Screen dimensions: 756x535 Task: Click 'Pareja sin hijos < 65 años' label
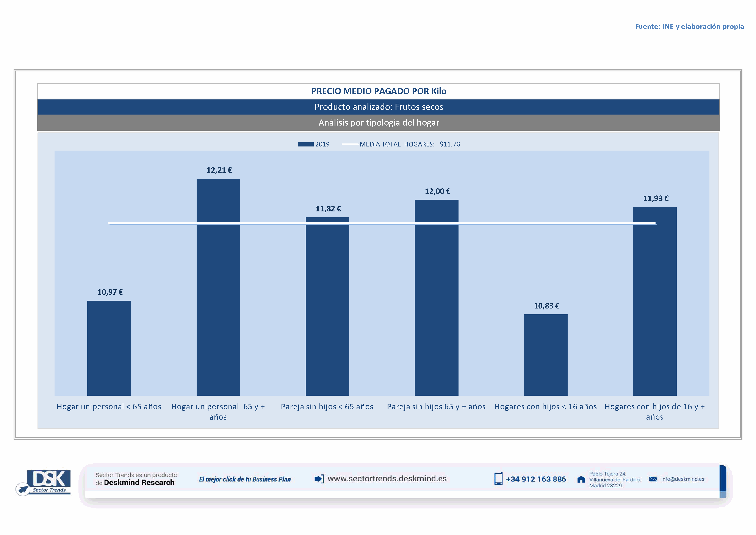coord(327,406)
